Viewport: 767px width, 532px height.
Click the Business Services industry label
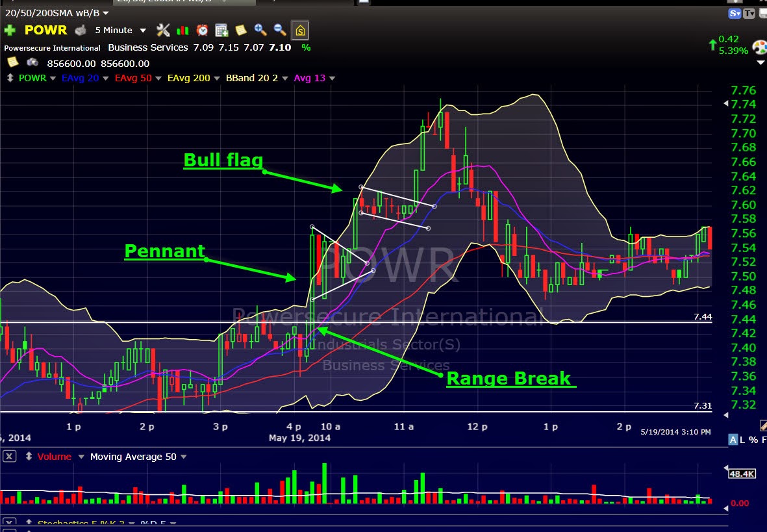[147, 47]
